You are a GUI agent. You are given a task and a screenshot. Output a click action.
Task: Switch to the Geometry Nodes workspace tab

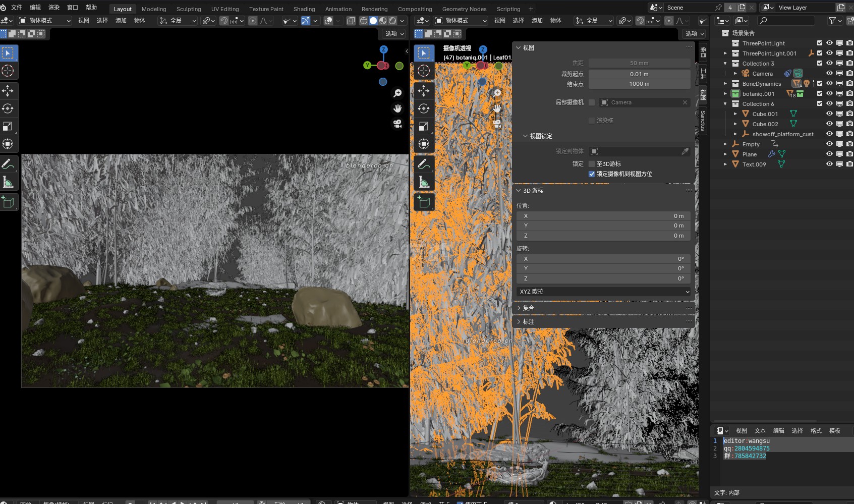tap(464, 9)
